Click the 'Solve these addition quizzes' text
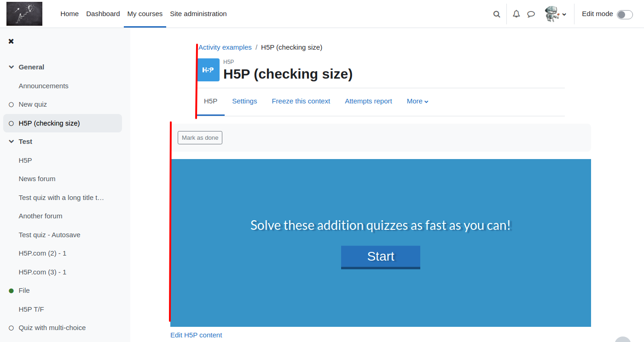 [381, 225]
